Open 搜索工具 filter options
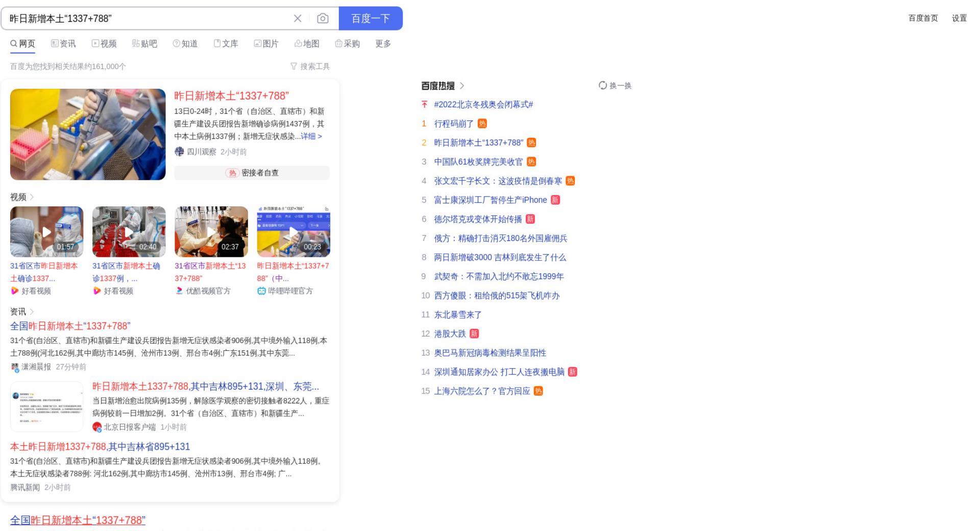 (310, 66)
